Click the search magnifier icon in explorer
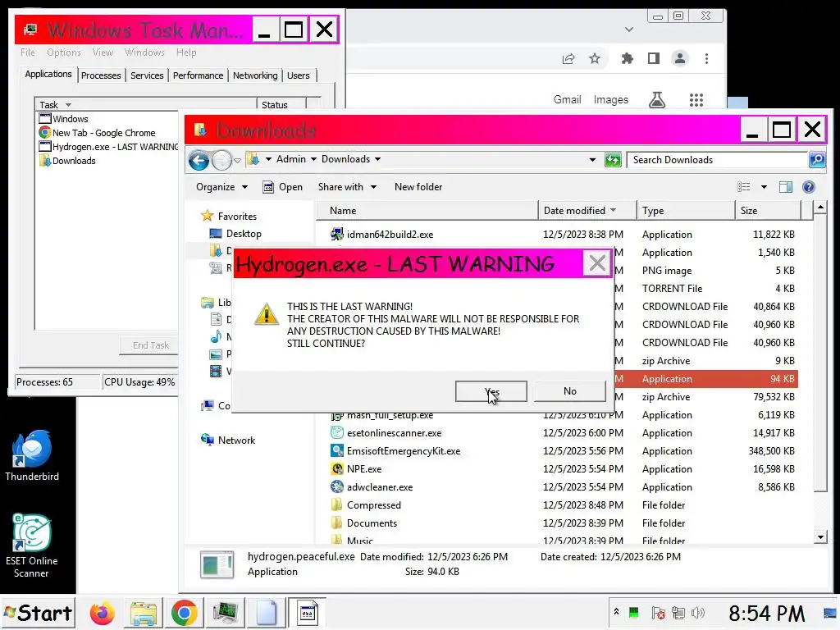840x630 pixels. pos(816,160)
